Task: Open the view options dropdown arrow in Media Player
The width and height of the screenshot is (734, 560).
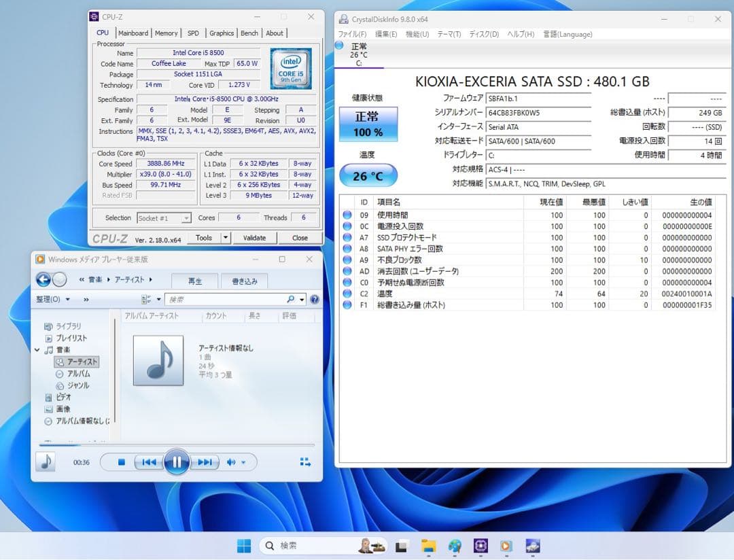Action: pos(158,299)
